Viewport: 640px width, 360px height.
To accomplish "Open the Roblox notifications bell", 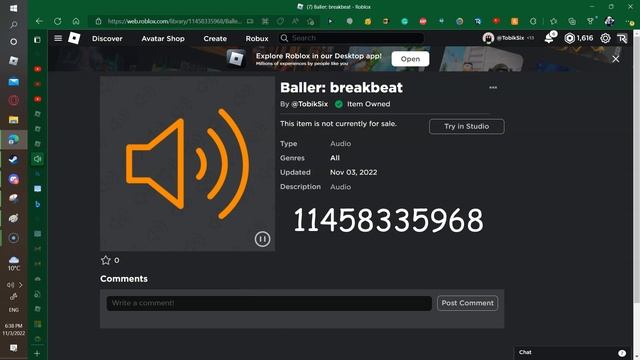I will [549, 38].
